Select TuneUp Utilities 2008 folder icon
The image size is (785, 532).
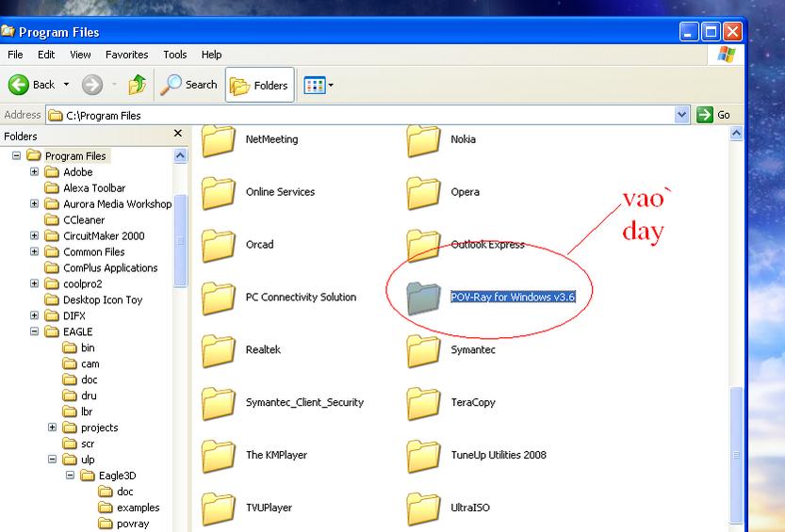point(423,456)
